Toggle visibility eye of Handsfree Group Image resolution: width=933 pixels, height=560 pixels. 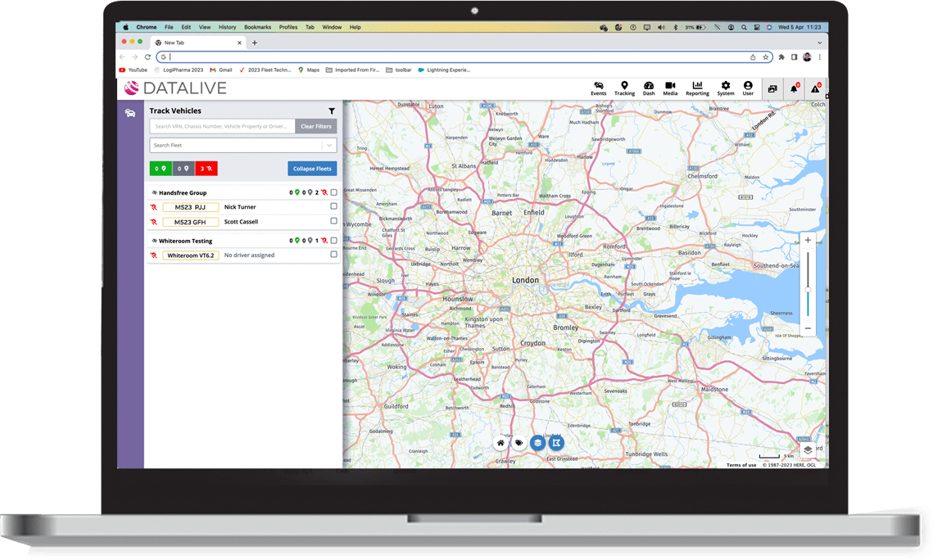[154, 192]
